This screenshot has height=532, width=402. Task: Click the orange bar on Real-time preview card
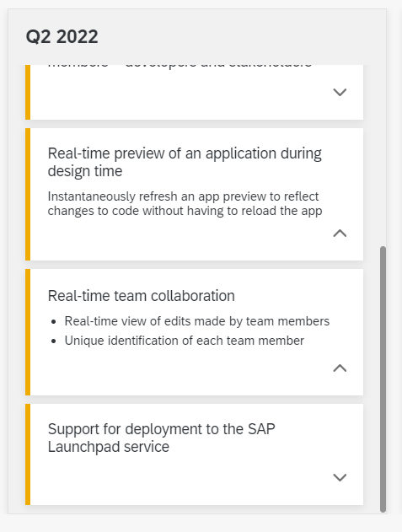click(x=28, y=195)
